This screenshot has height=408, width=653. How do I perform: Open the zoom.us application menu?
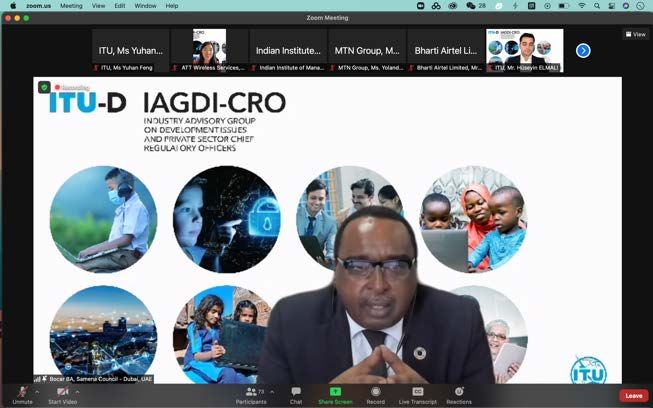point(39,6)
